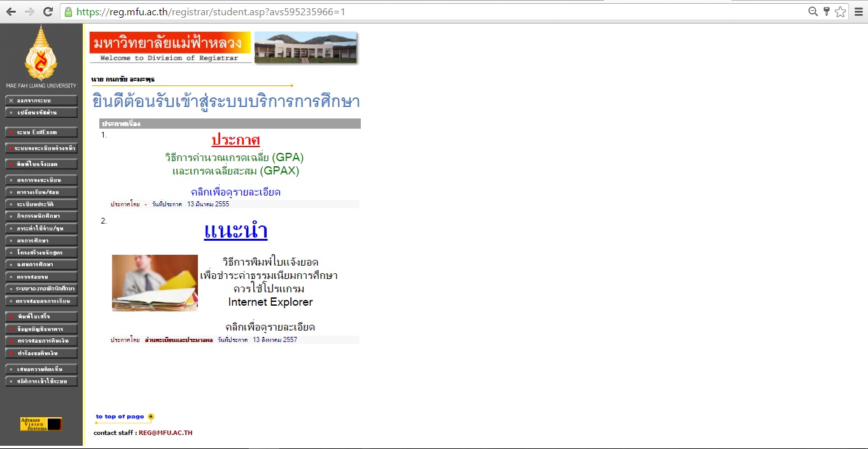
Task: Open the ระบบ ExitExam menu item
Action: (42, 132)
